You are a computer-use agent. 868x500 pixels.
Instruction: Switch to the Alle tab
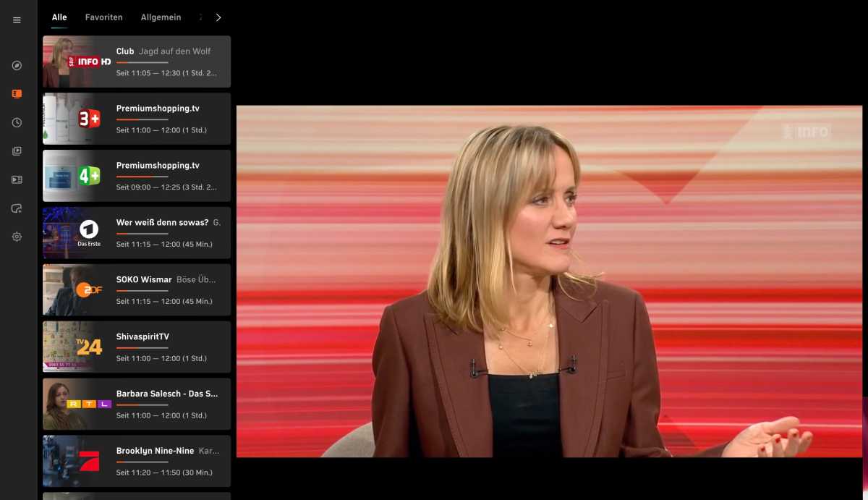[59, 17]
